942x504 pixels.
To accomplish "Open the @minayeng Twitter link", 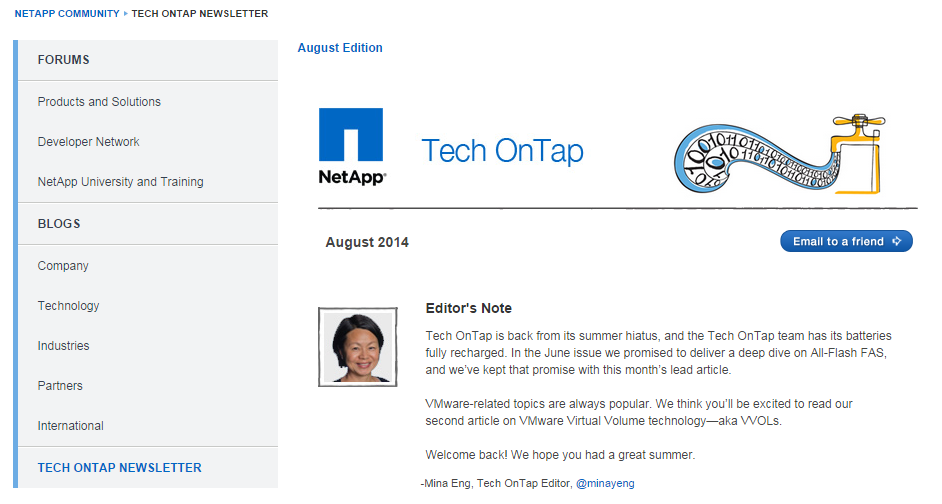I will [x=605, y=484].
